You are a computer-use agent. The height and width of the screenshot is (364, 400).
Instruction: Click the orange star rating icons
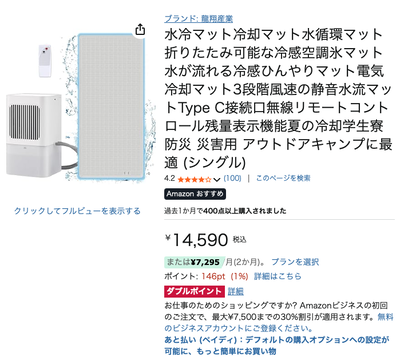(x=195, y=180)
